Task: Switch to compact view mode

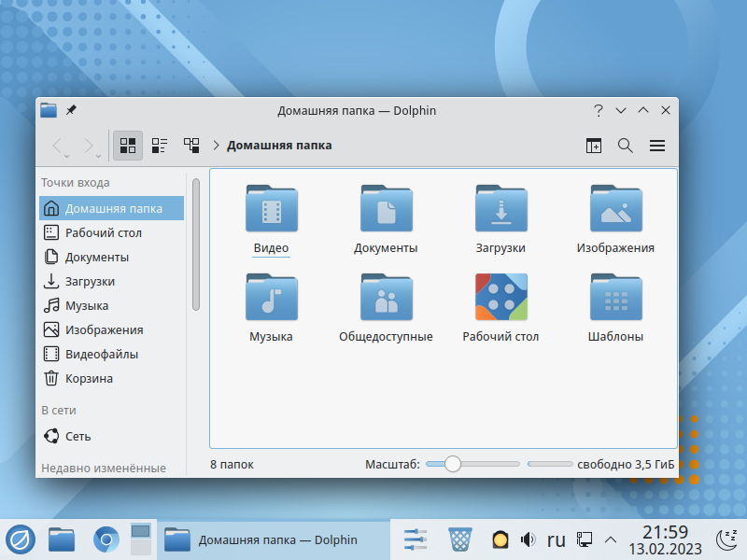Action: pos(160,146)
